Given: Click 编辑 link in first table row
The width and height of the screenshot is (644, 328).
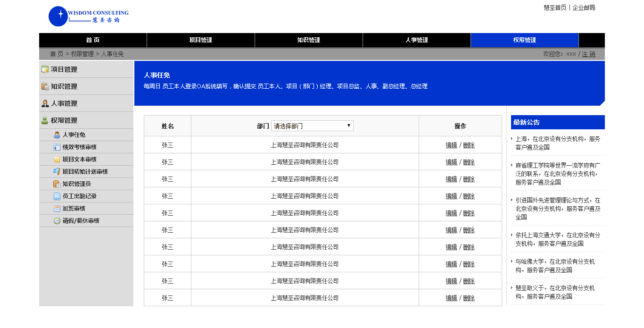Looking at the screenshot, I should (x=451, y=145).
